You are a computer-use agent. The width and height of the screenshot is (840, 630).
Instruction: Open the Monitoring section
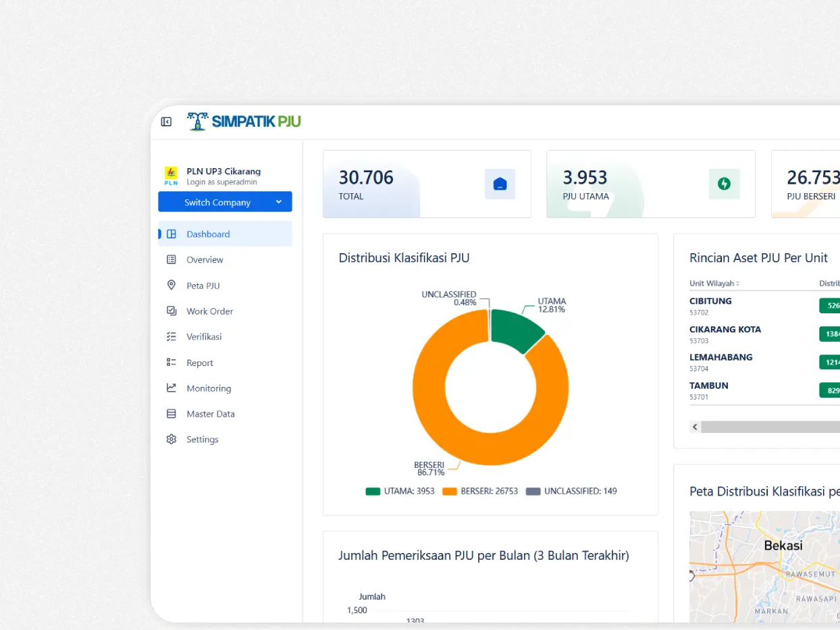click(225, 388)
